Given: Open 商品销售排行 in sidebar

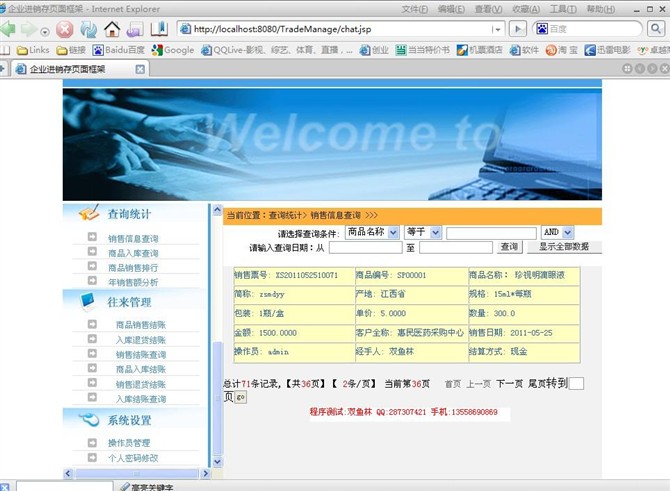Looking at the screenshot, I should [x=133, y=268].
